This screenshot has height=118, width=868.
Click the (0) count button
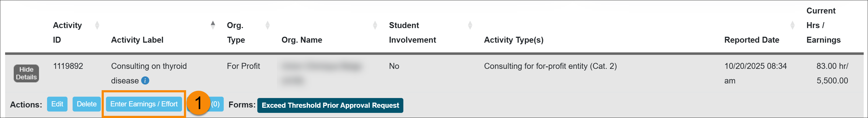[x=216, y=104]
